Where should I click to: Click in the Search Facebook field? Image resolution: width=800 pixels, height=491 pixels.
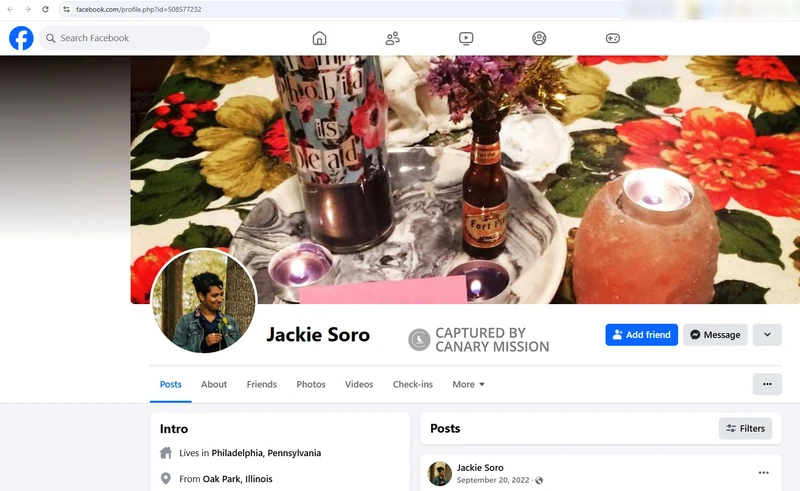point(124,38)
